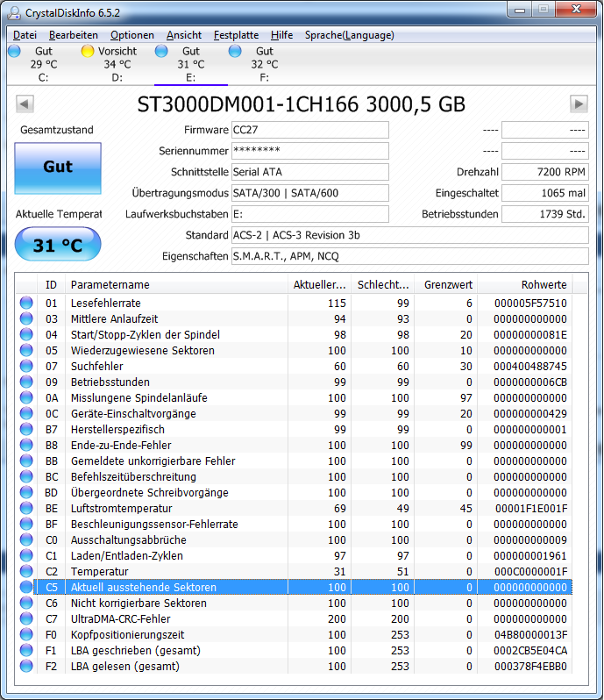This screenshot has height=700, width=604.
Task: Open the Hilfe menu
Action: coord(281,35)
